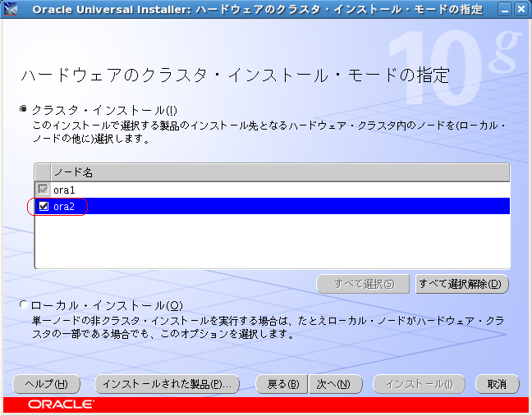Viewport: 532px width, 416px height.
Task: Cancel with the 取消 button
Action: point(498,384)
